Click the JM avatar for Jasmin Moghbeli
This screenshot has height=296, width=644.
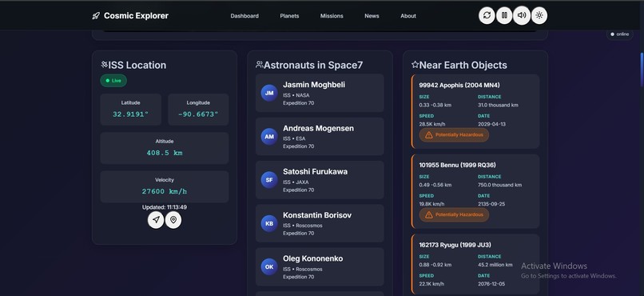[269, 93]
